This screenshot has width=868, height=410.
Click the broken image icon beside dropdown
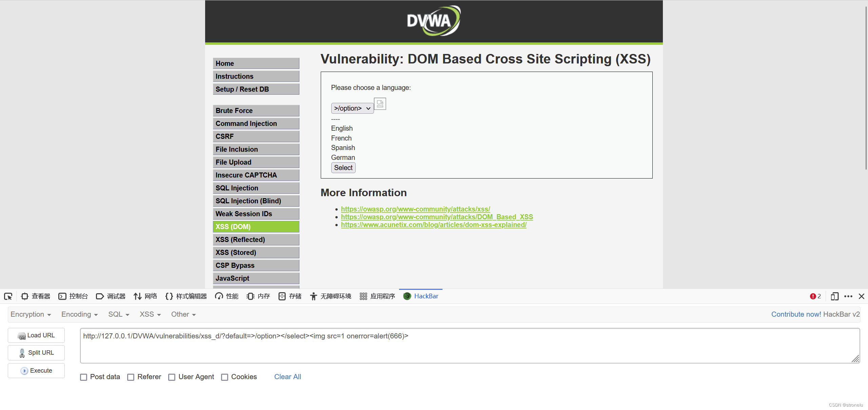click(380, 104)
